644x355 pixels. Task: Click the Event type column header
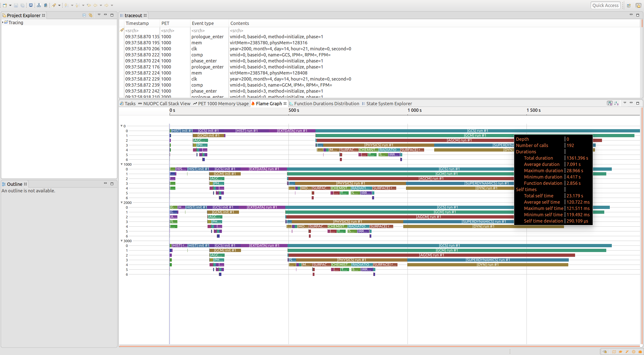tap(203, 23)
